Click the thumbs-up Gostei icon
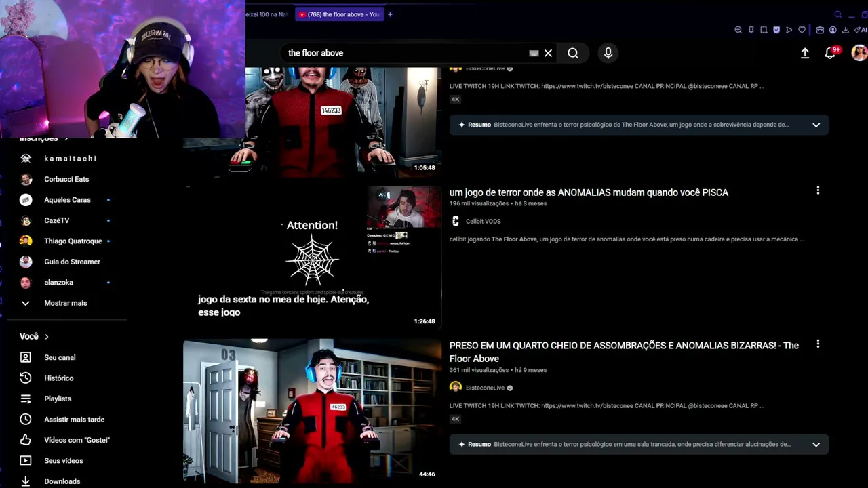868x488 pixels. (x=26, y=440)
